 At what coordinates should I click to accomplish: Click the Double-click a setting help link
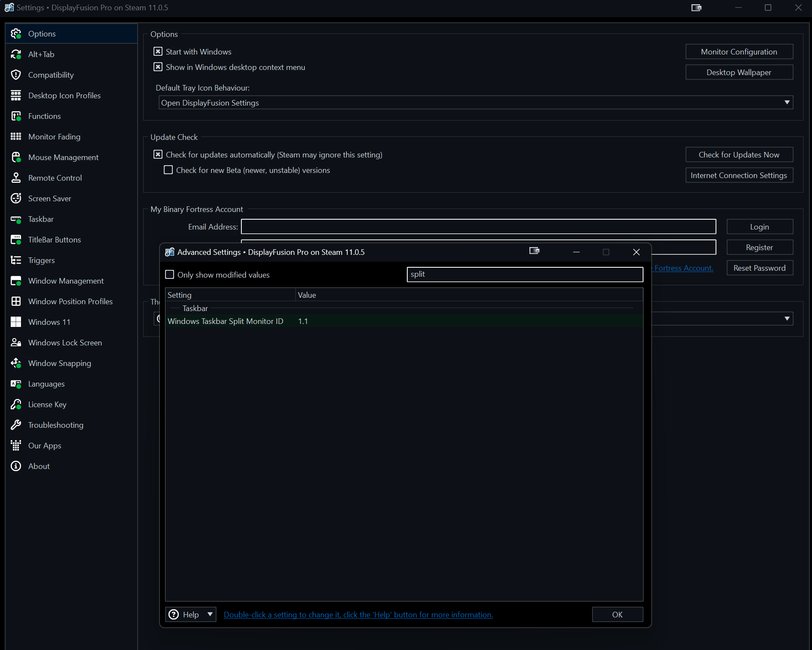[358, 615]
